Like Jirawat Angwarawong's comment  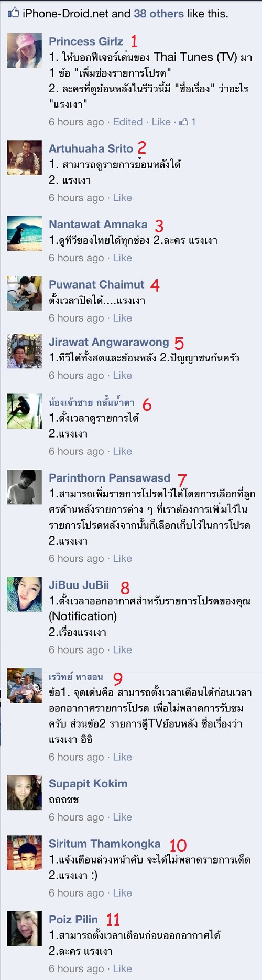pos(123,376)
